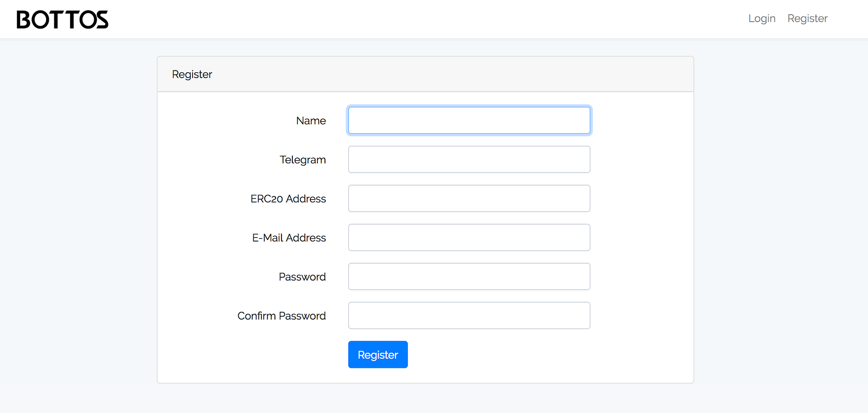Click the Confirm Password label

click(282, 316)
